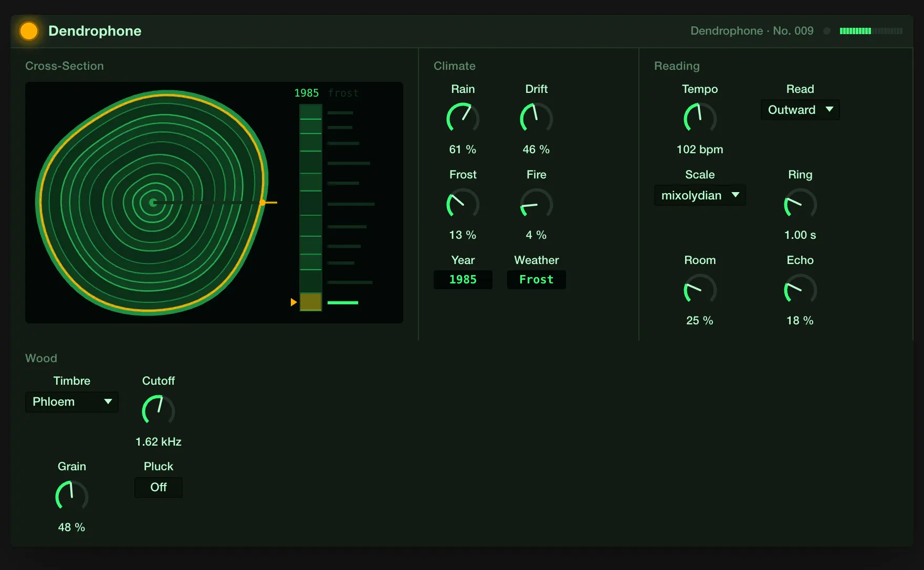Click the output level meter in the header
Viewport: 924px width, 570px height.
(871, 31)
